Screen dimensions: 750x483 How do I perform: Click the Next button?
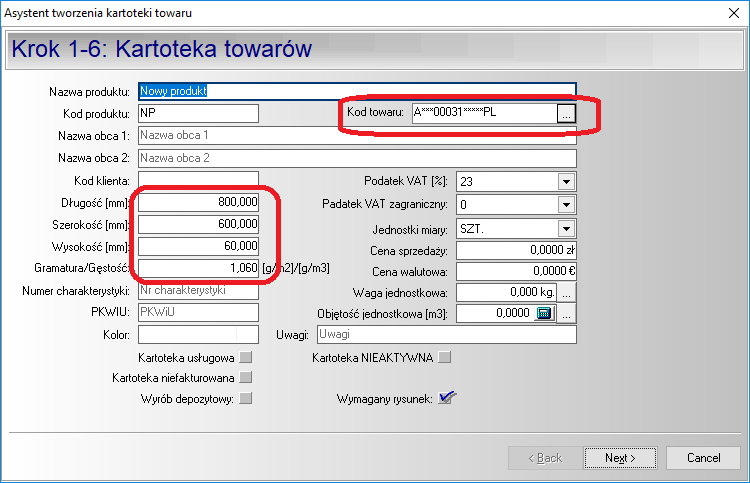point(620,458)
